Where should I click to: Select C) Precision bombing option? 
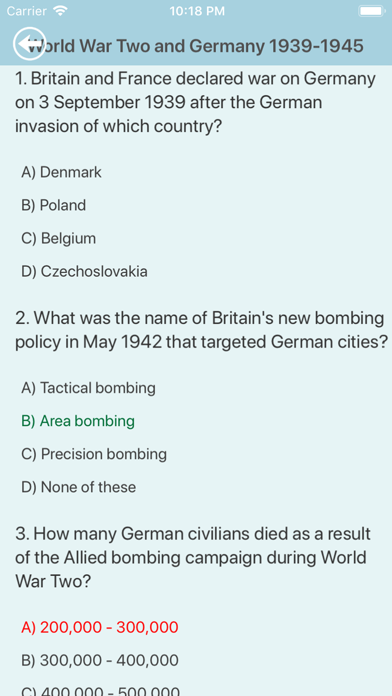click(94, 454)
